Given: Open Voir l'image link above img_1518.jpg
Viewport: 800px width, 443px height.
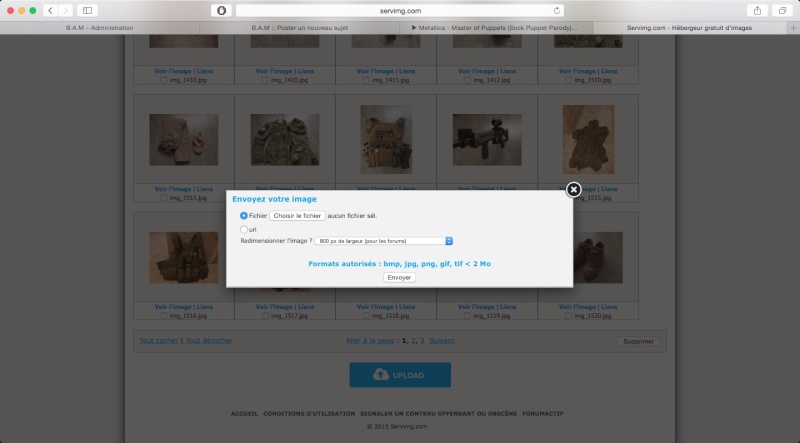Looking at the screenshot, I should pyautogui.click(x=376, y=307).
